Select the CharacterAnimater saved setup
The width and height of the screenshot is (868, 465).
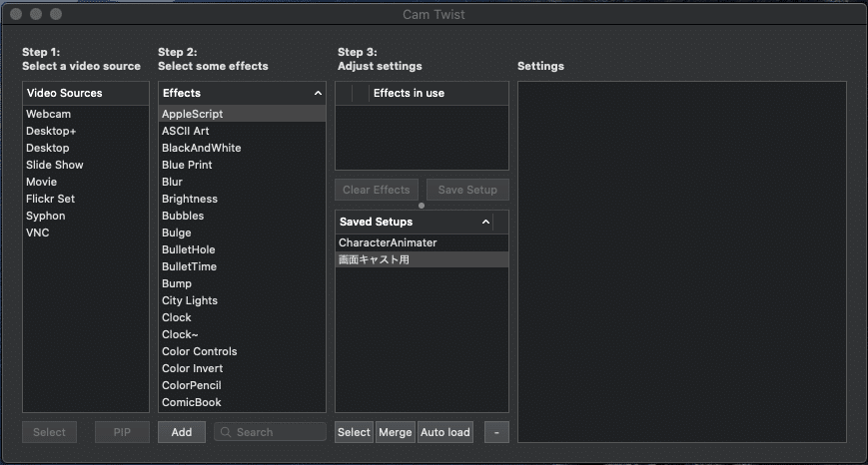point(388,242)
